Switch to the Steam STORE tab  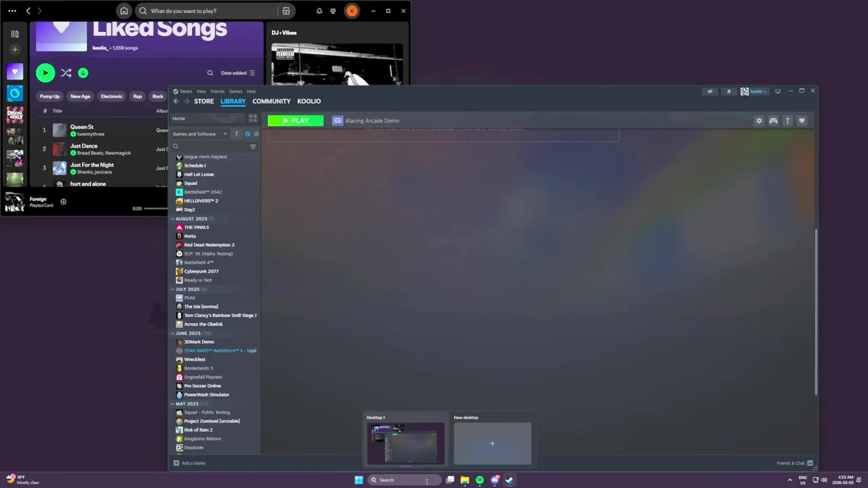coord(204,101)
